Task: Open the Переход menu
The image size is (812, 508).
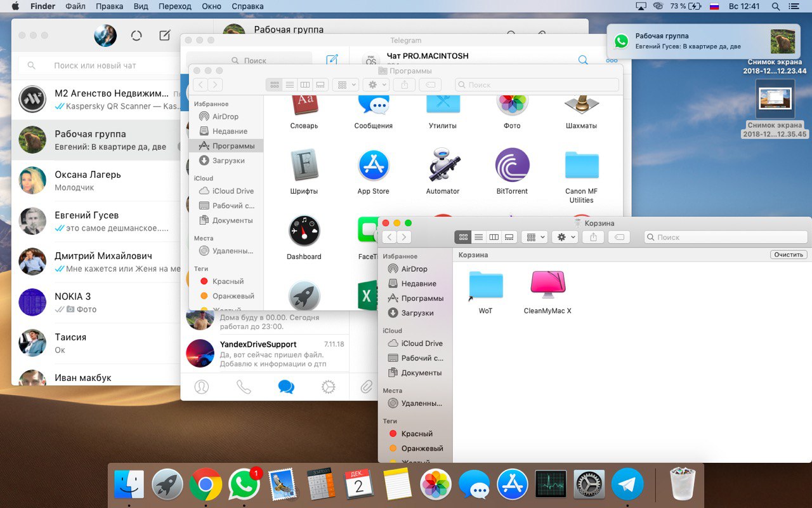Action: [174, 6]
